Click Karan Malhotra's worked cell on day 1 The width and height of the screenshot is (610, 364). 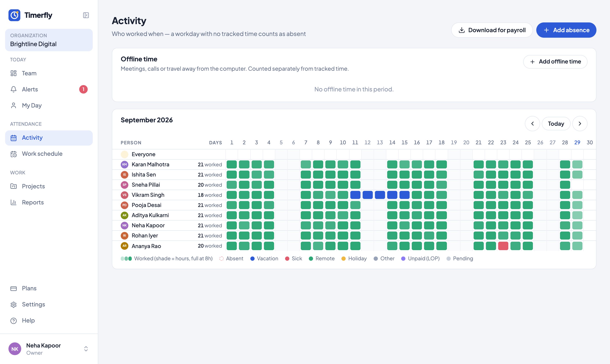pyautogui.click(x=232, y=164)
